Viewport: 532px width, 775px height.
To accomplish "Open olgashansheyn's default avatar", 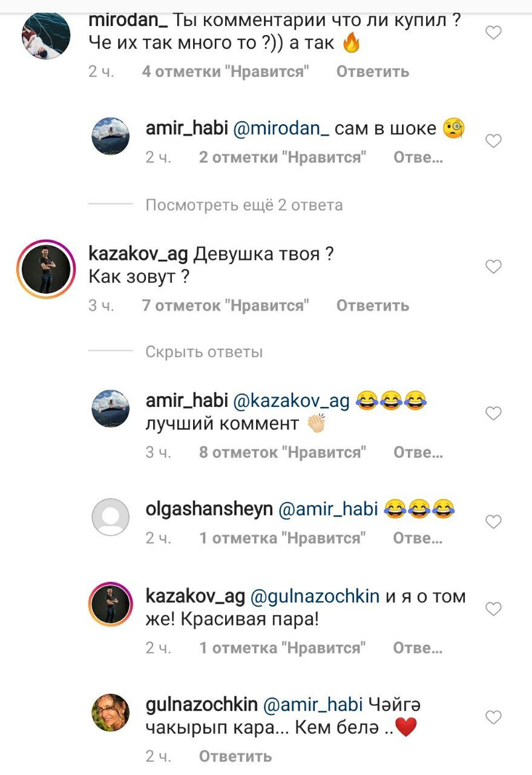I will (x=110, y=517).
